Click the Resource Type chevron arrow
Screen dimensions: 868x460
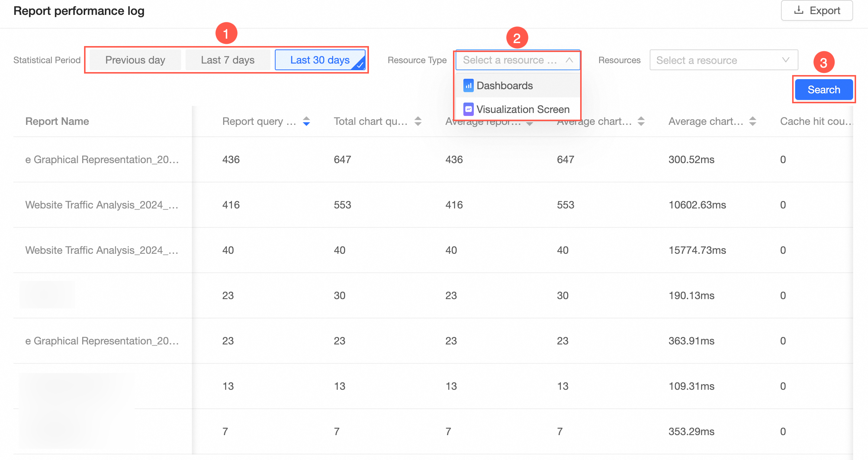[569, 60]
